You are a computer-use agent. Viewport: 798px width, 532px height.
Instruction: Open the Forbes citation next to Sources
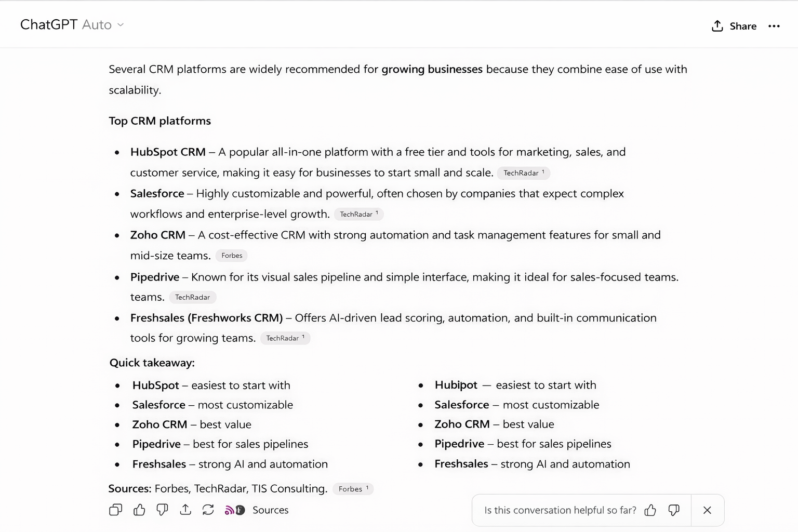353,489
